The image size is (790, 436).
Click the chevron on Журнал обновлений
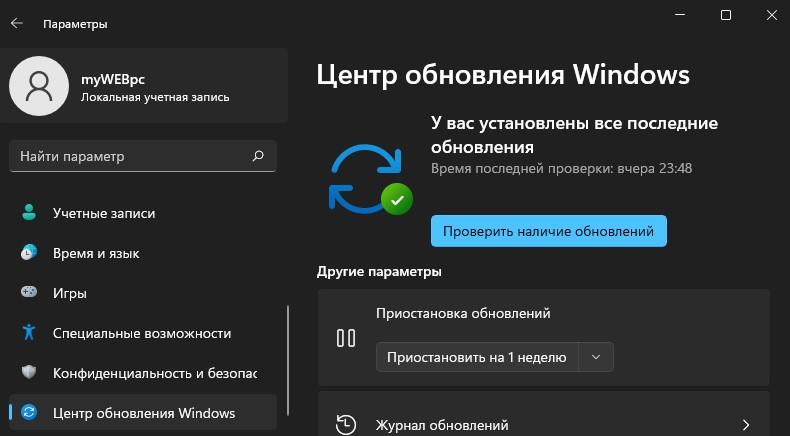pyautogui.click(x=746, y=424)
